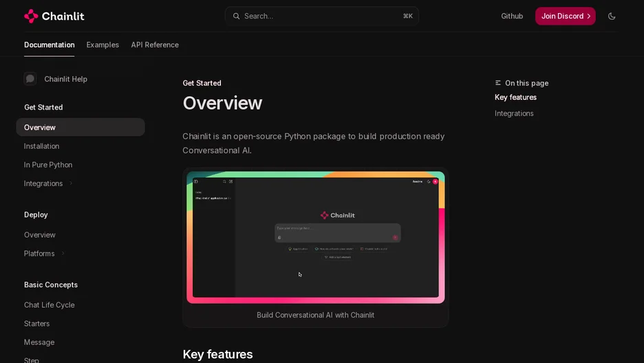Click the Deploy section heading
This screenshot has height=363, width=644.
click(36, 215)
